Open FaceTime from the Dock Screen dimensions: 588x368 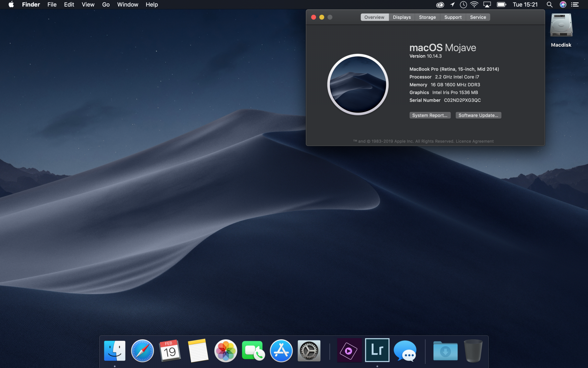pyautogui.click(x=253, y=351)
